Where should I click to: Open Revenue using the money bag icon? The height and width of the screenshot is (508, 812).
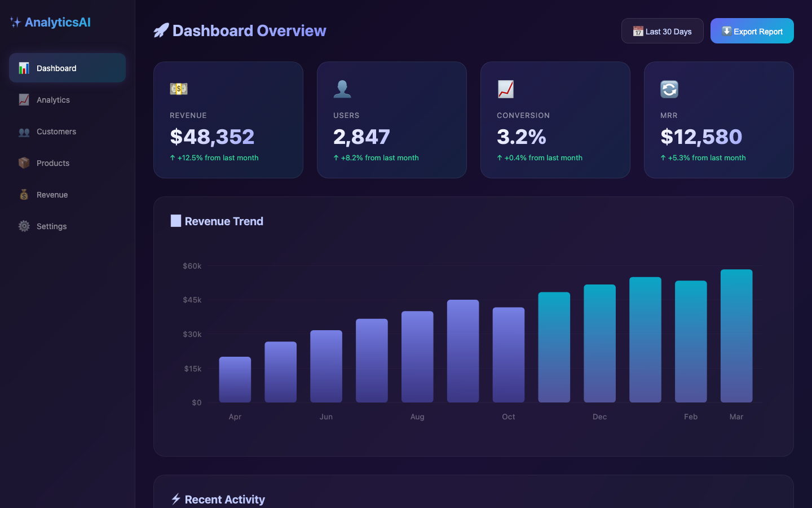click(x=24, y=194)
